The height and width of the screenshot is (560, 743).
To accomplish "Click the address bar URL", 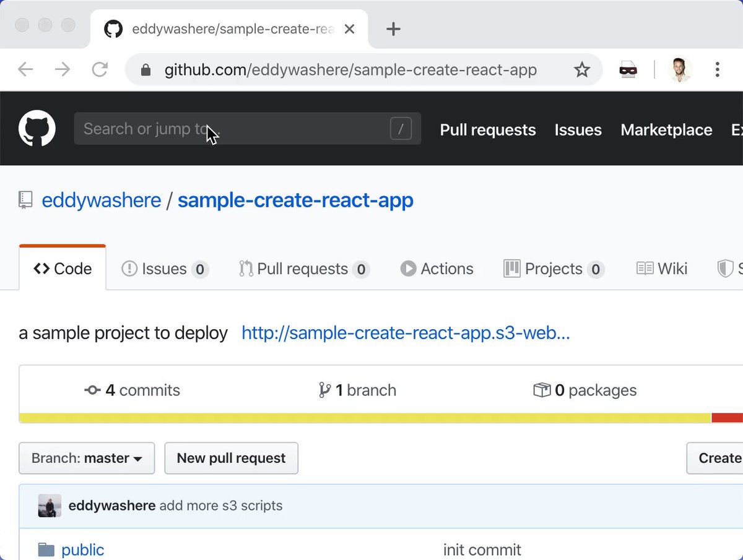I will pyautogui.click(x=350, y=70).
